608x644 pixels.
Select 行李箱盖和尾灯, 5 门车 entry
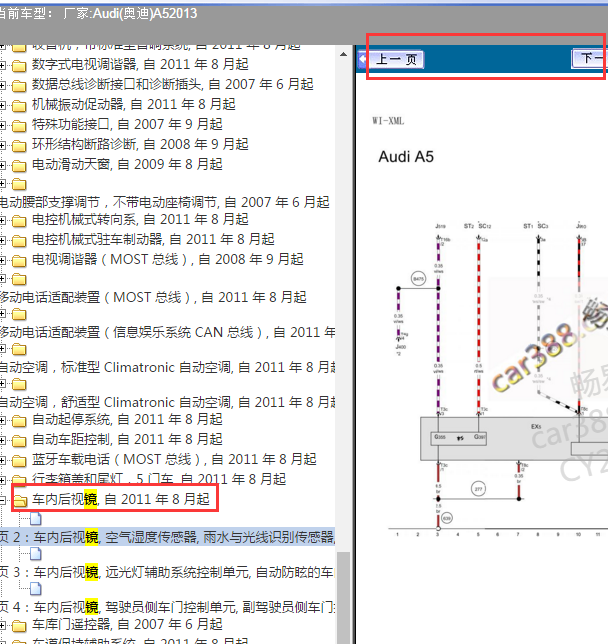159,479
